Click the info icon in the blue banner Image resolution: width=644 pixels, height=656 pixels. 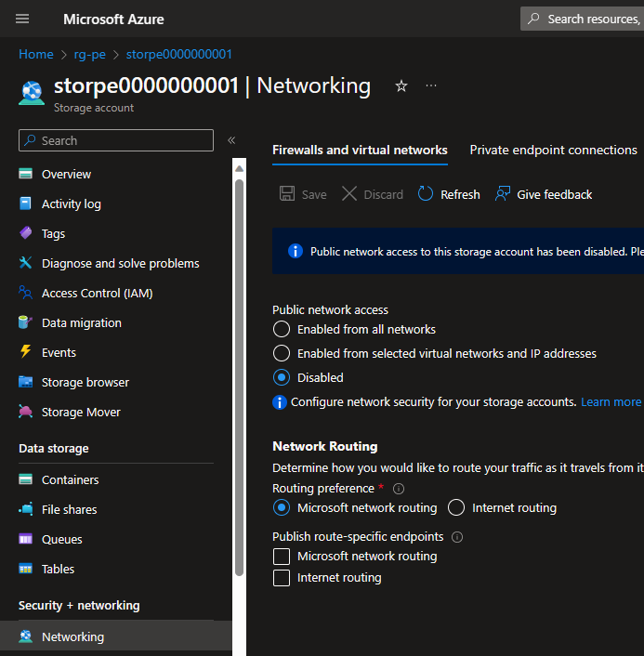[296, 251]
